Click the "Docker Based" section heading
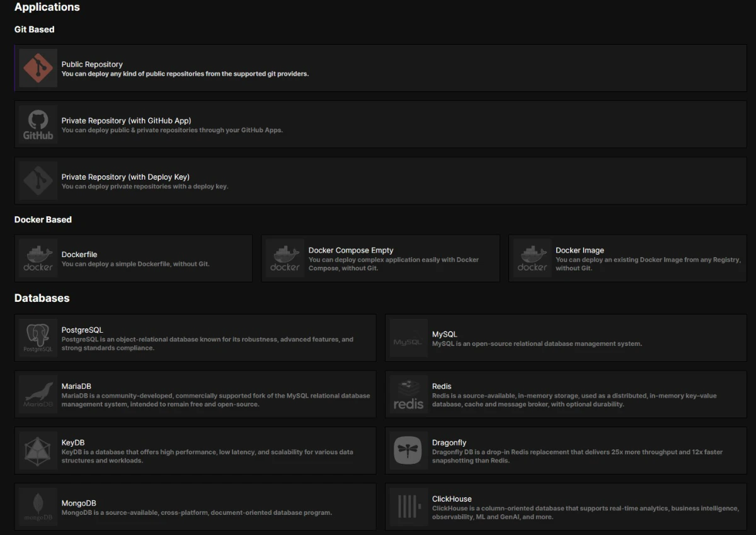 (x=43, y=220)
